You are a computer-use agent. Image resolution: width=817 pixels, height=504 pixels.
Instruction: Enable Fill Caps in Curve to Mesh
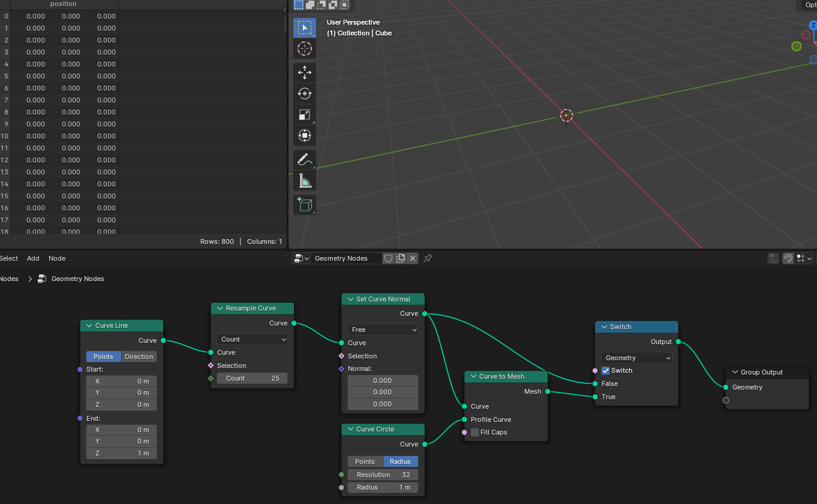[475, 432]
